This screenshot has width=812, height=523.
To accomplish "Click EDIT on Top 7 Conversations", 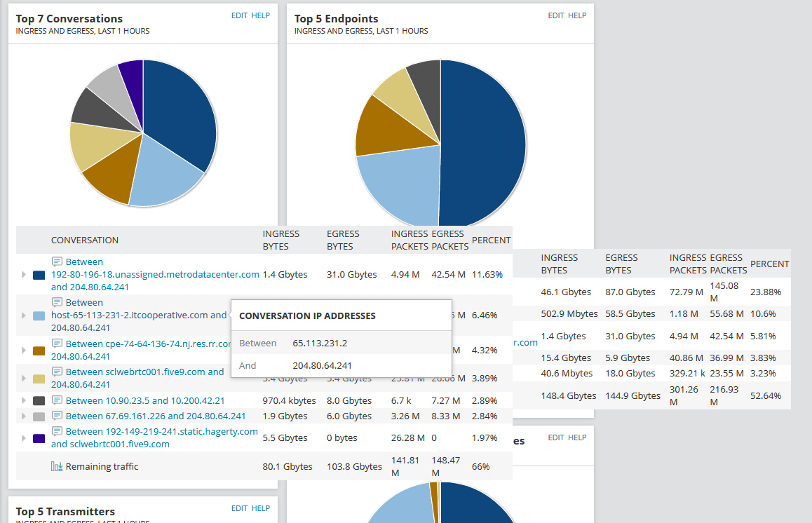I will (239, 15).
